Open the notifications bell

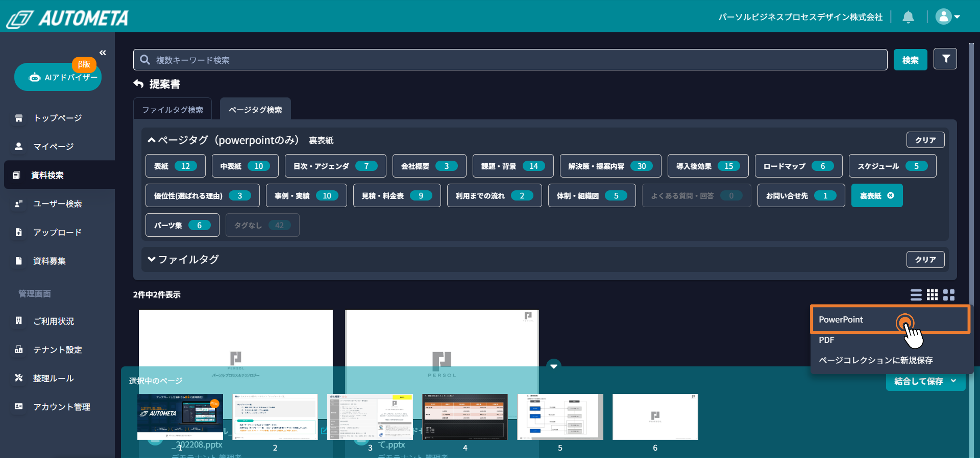(908, 17)
